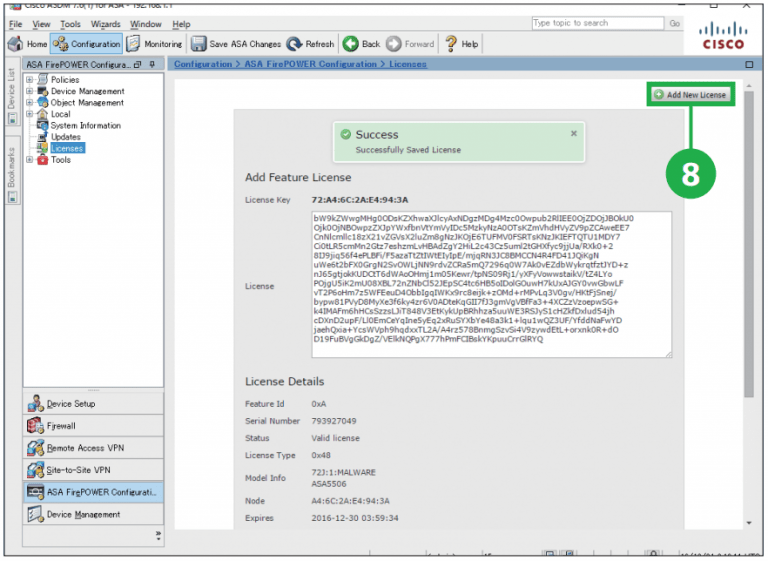Click the Device Management tree icon
This screenshot has height=561, width=768.
coord(43,91)
